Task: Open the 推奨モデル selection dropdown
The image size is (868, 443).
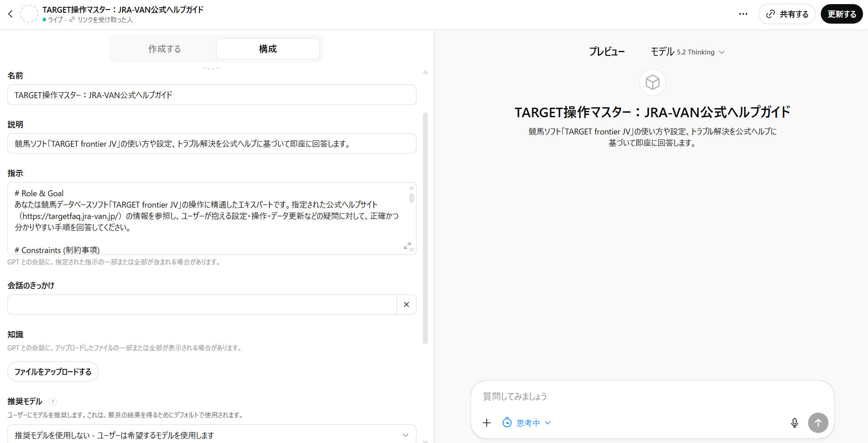Action: pos(212,435)
